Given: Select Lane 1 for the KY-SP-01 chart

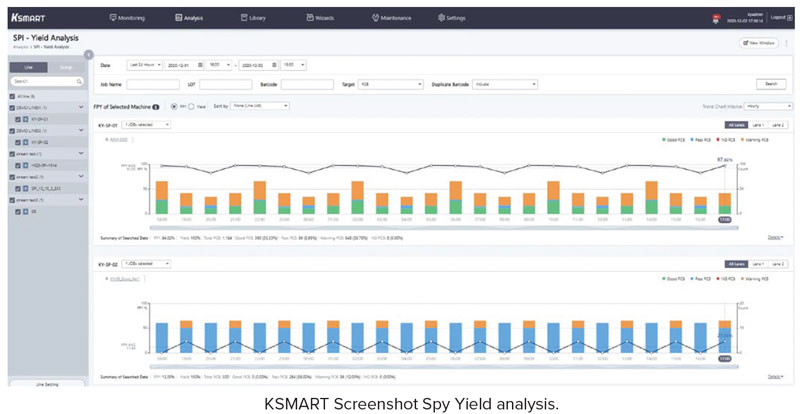Looking at the screenshot, I should coord(759,125).
